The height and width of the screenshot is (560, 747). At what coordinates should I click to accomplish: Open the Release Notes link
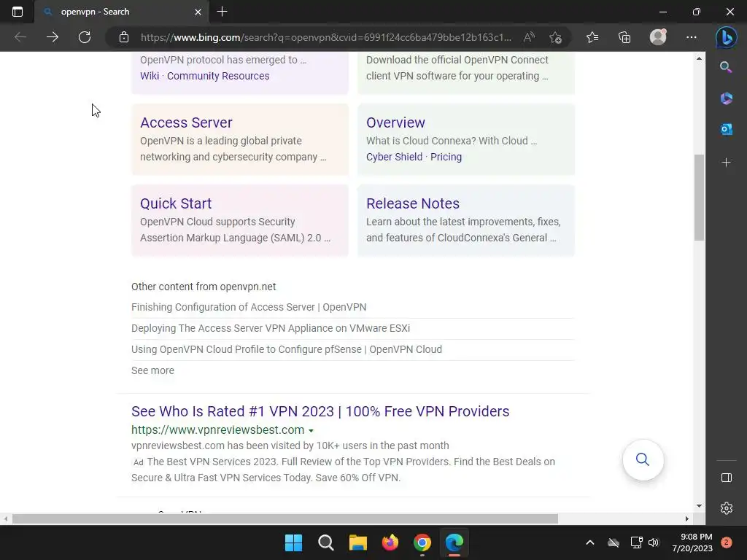413,203
